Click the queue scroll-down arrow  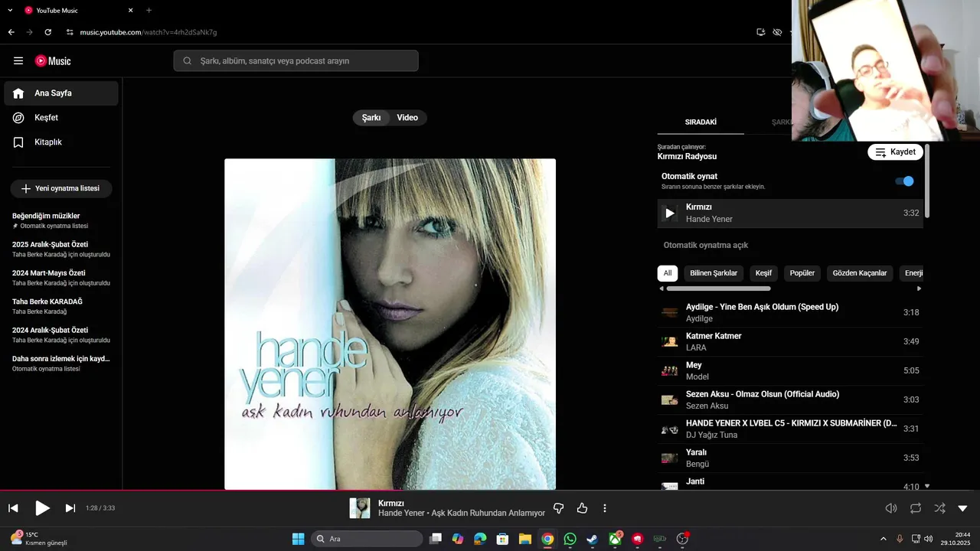pyautogui.click(x=927, y=486)
